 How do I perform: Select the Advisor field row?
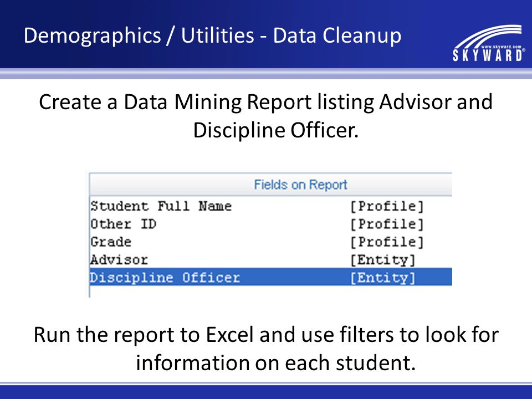pyautogui.click(x=271, y=260)
